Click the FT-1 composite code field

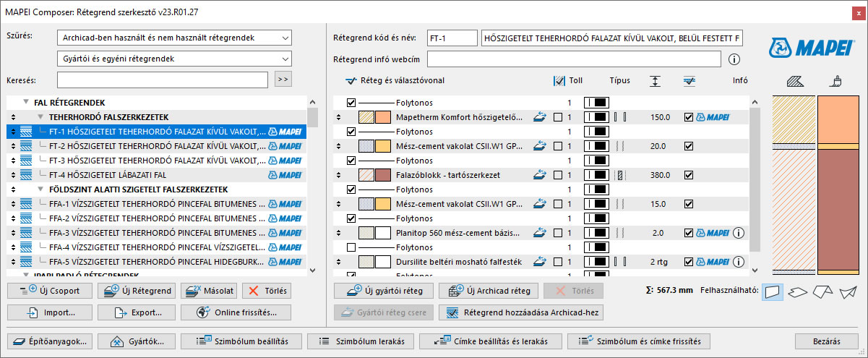click(452, 38)
